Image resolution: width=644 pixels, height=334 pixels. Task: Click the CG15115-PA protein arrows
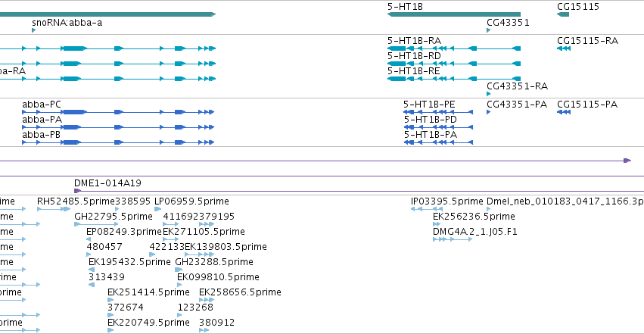pos(564,112)
